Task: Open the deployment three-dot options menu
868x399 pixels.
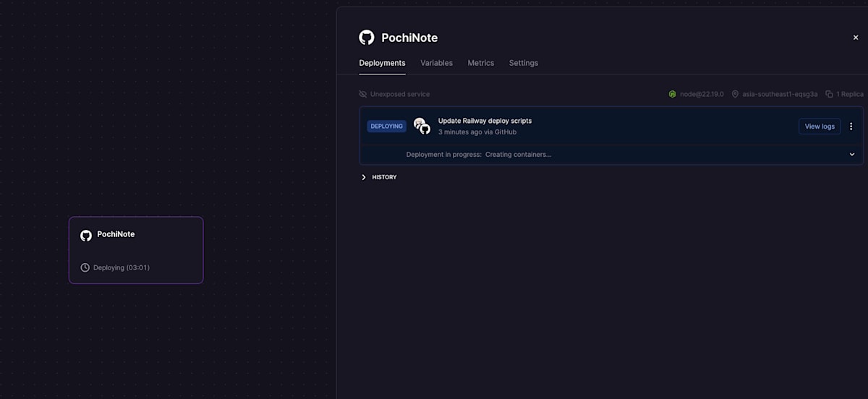Action: 851,126
